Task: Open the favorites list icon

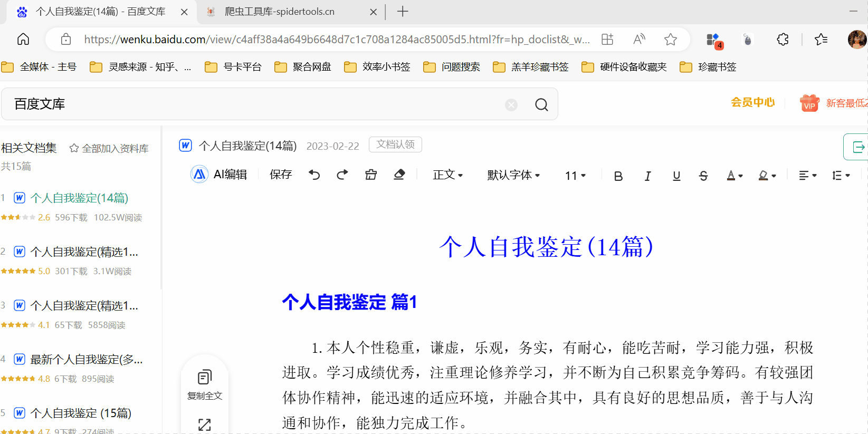Action: click(x=821, y=39)
